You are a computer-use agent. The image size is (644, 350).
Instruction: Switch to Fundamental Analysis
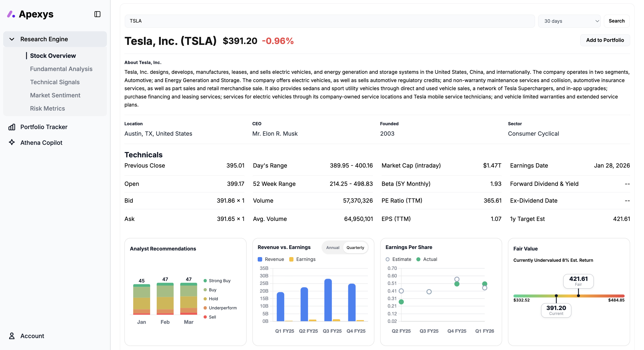coord(61,69)
